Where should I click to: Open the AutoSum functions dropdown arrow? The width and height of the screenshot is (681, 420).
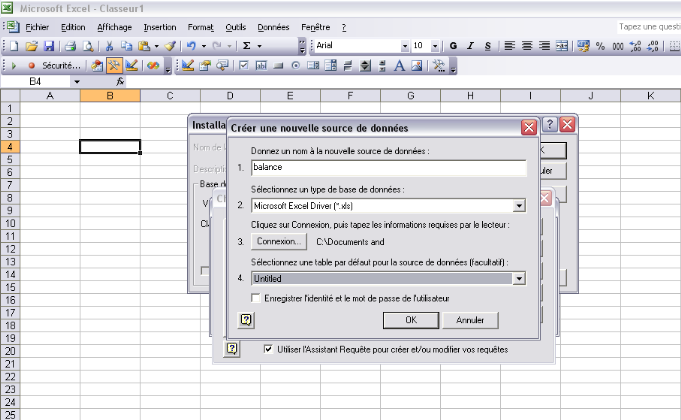(260, 46)
